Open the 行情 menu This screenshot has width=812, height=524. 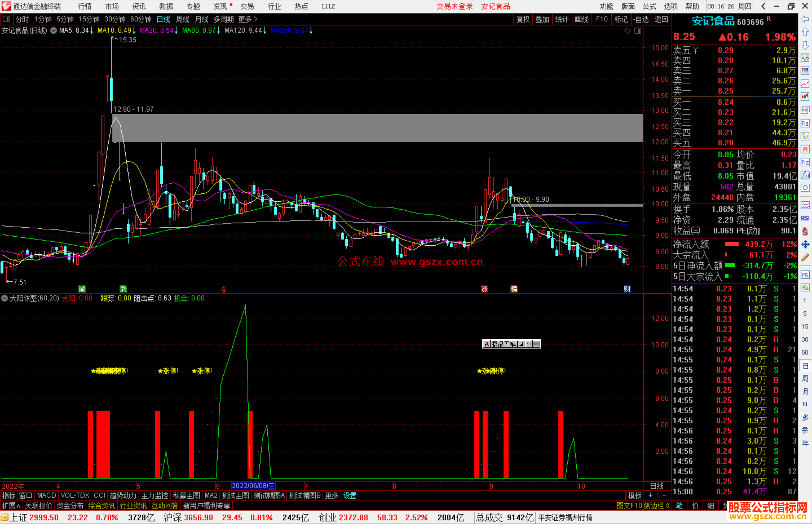point(85,6)
